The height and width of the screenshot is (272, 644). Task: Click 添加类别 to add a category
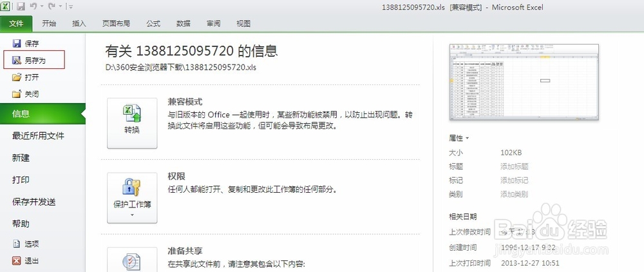point(514,195)
